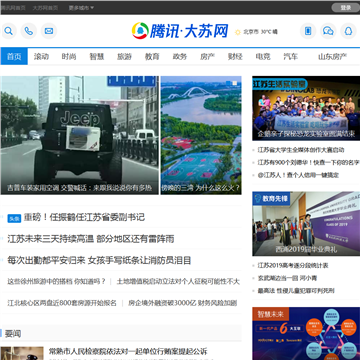Open the 山东房产 menu item
This screenshot has height=360, width=360.
coord(332,56)
